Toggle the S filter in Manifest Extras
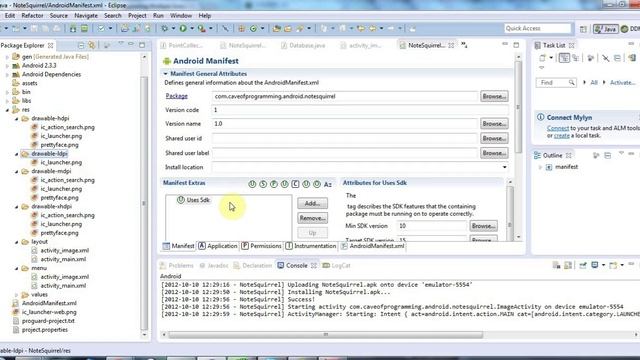 263,184
